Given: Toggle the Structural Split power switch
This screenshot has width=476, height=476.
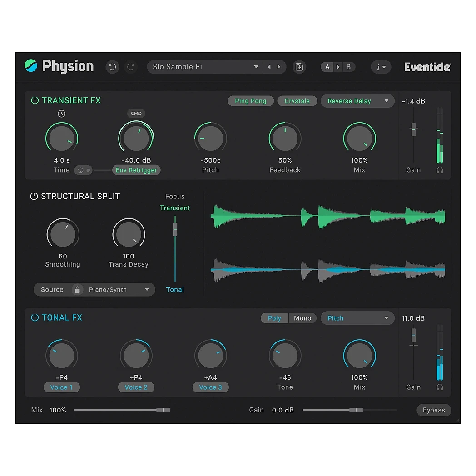Looking at the screenshot, I should (x=35, y=196).
